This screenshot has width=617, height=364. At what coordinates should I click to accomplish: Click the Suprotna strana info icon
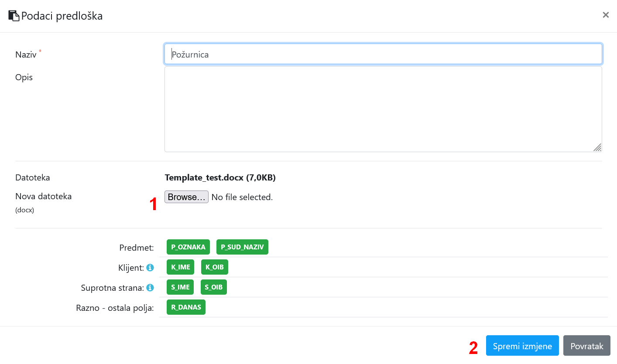(x=150, y=288)
